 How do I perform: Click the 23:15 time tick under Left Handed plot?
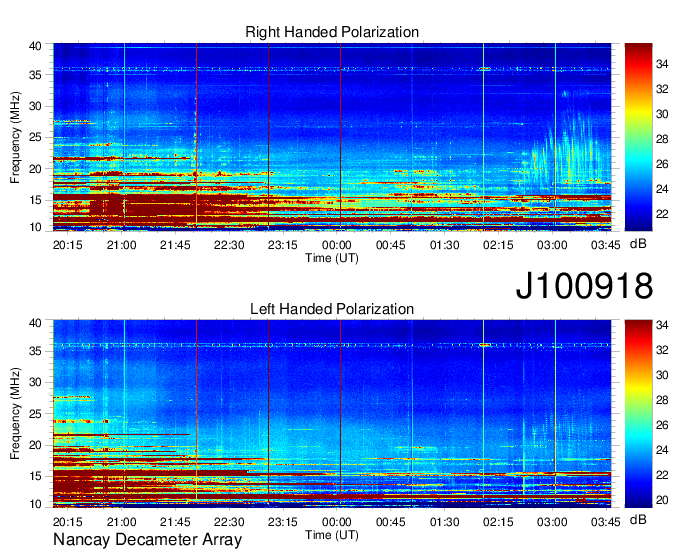click(283, 522)
